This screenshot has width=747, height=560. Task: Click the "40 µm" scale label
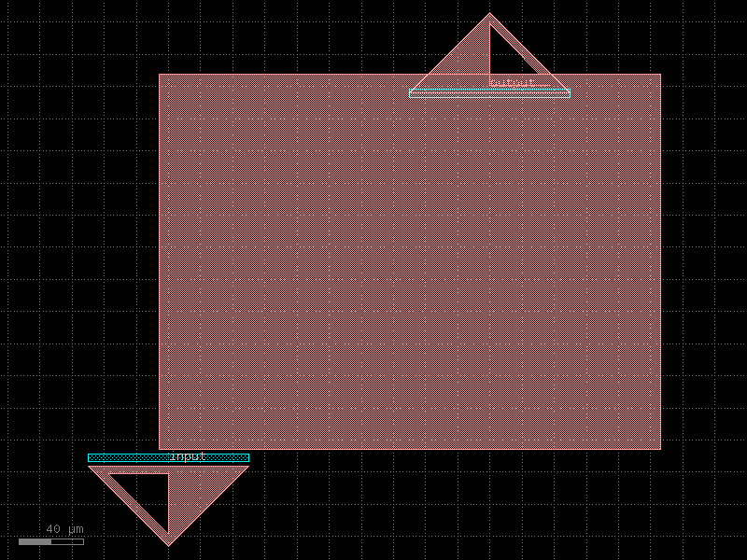tap(64, 529)
